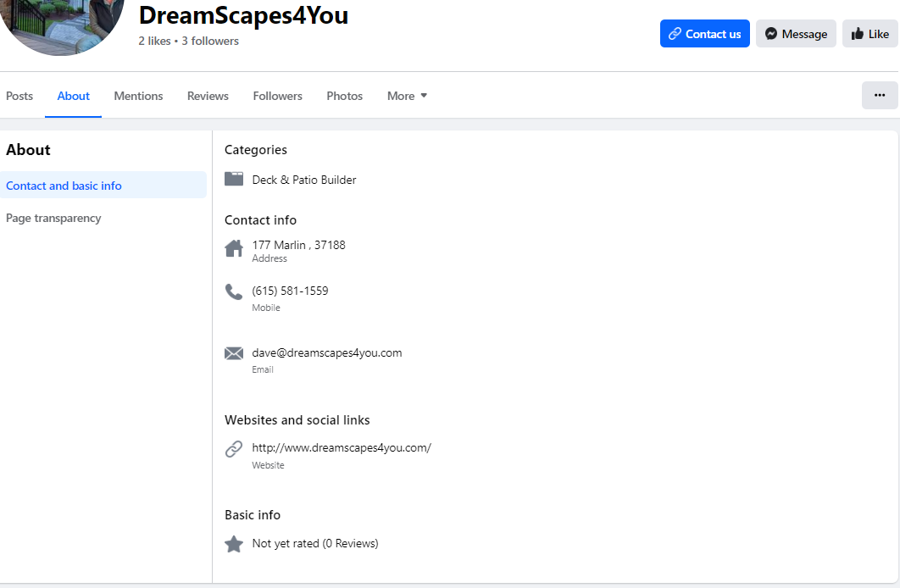
Task: Click the About sidebar heading
Action: click(x=28, y=150)
